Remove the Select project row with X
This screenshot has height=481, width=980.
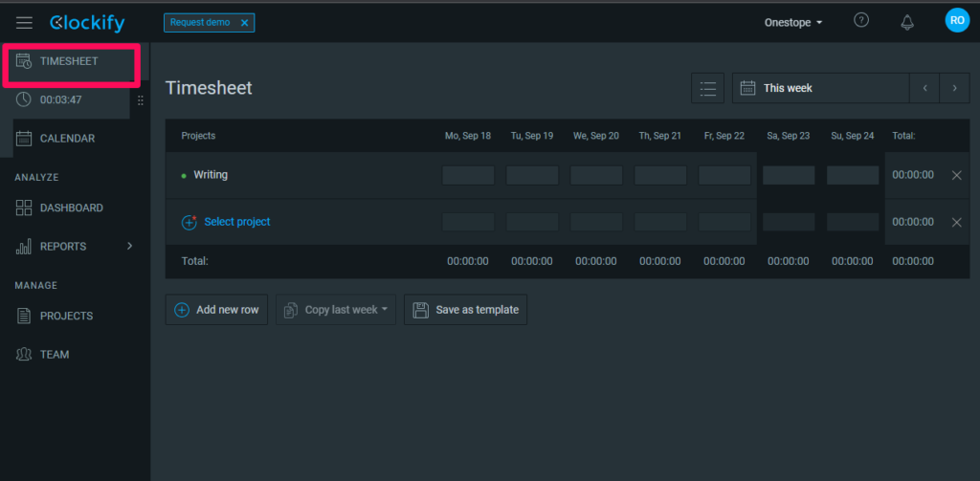click(x=956, y=222)
